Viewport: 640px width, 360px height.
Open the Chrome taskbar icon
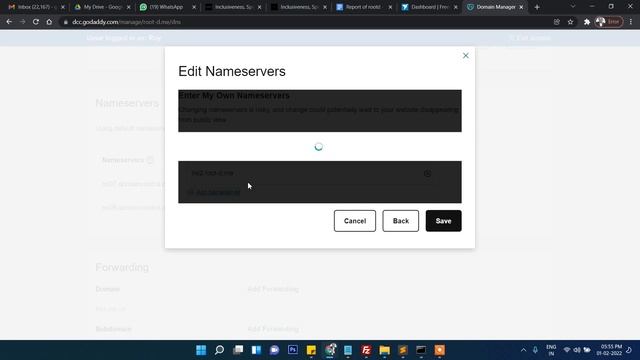tap(330, 350)
